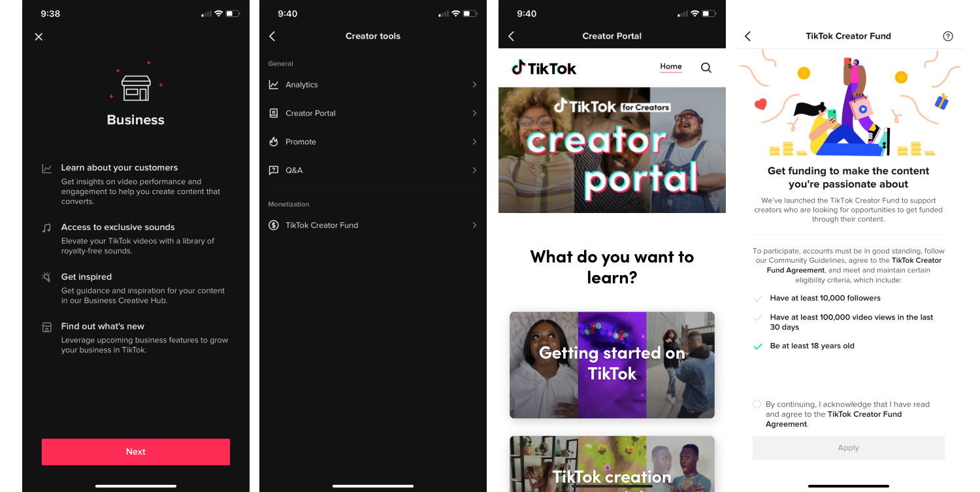Tap the Access to exclusive sounds heading
This screenshot has height=492, width=980.
pyautogui.click(x=118, y=227)
